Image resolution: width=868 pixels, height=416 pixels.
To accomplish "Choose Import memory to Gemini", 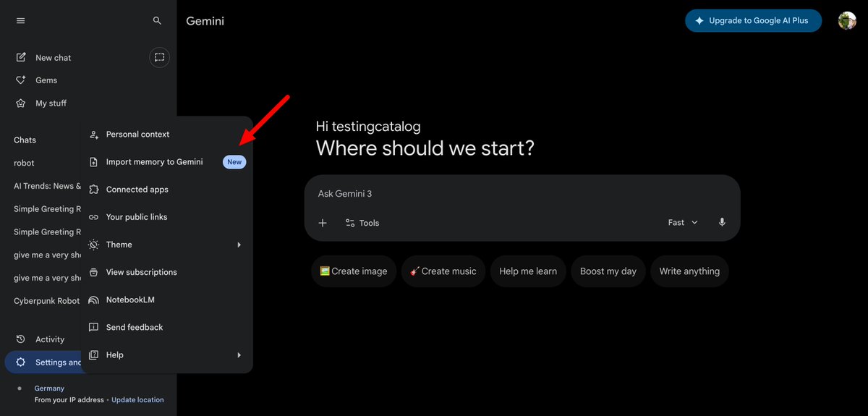I will (x=167, y=162).
